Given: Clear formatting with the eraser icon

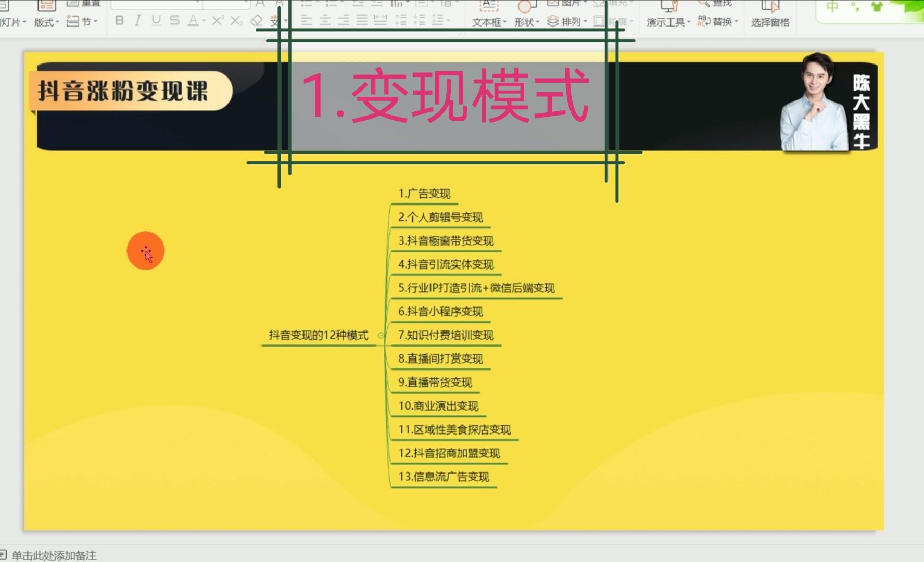Looking at the screenshot, I should coord(257,21).
